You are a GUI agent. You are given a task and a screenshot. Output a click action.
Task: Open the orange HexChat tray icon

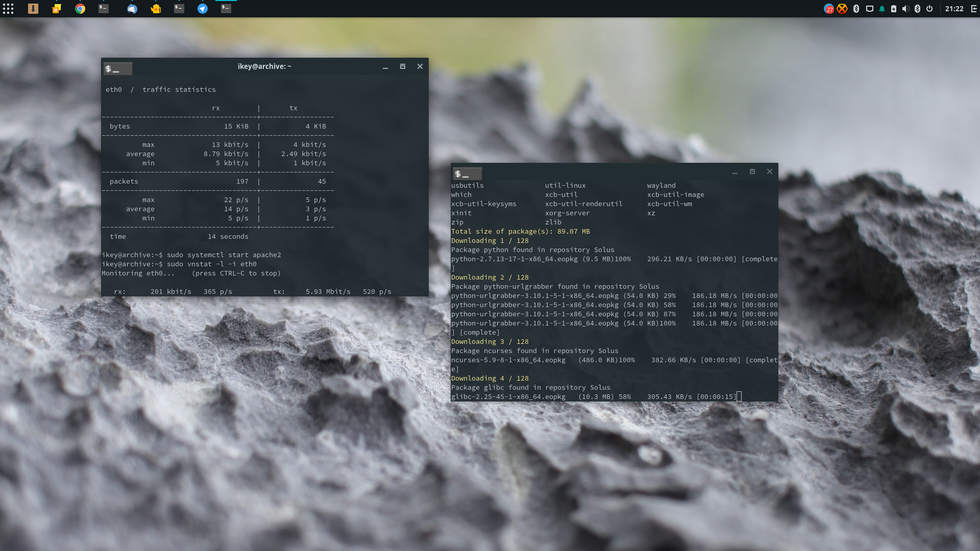pyautogui.click(x=842, y=9)
